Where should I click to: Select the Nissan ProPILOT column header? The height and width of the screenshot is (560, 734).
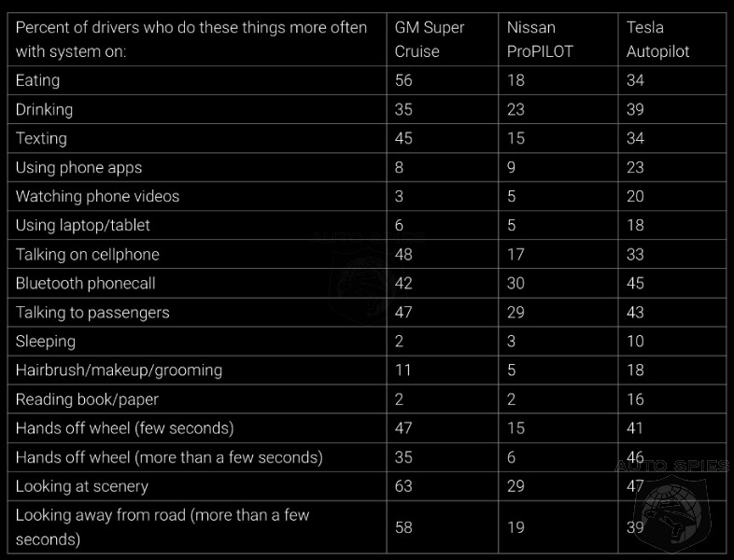pyautogui.click(x=540, y=39)
